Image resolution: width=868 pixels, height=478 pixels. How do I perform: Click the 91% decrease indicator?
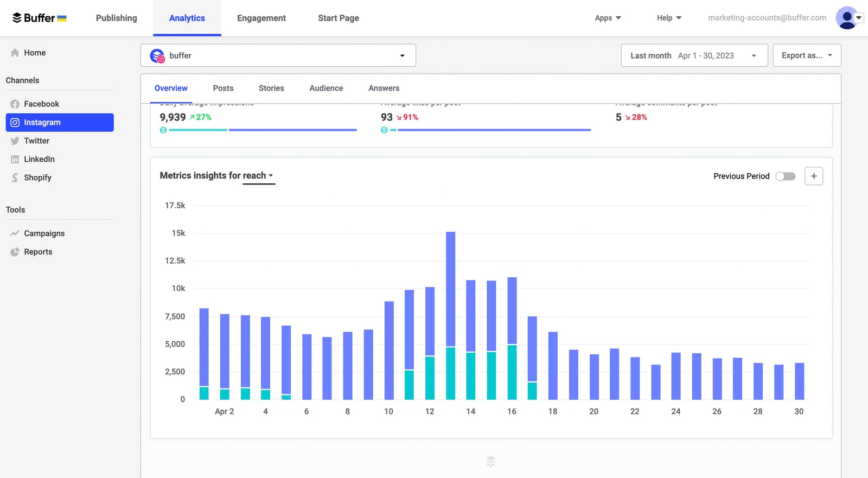[x=407, y=117]
